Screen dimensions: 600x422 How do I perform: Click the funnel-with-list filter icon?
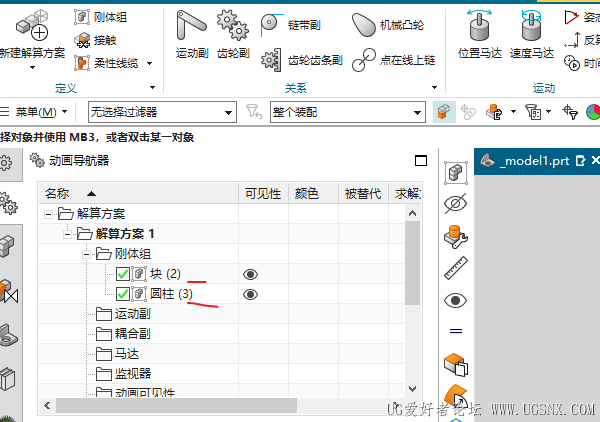[x=533, y=112]
